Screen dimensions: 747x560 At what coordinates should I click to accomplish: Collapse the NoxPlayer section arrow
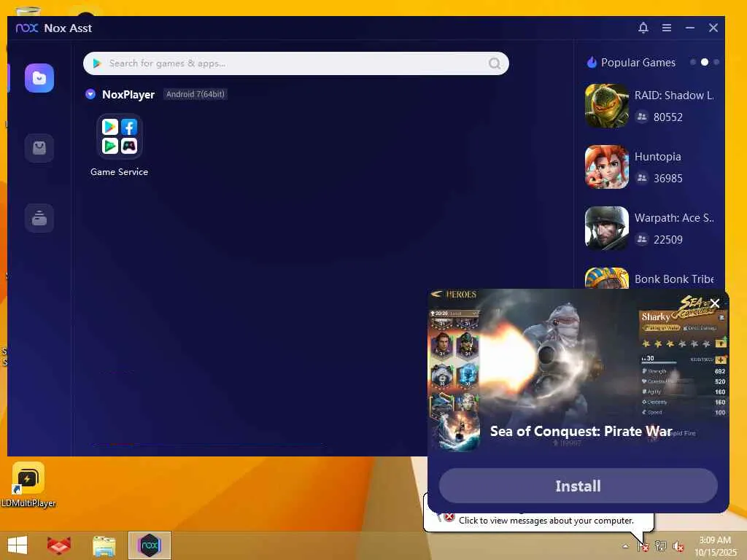click(90, 94)
